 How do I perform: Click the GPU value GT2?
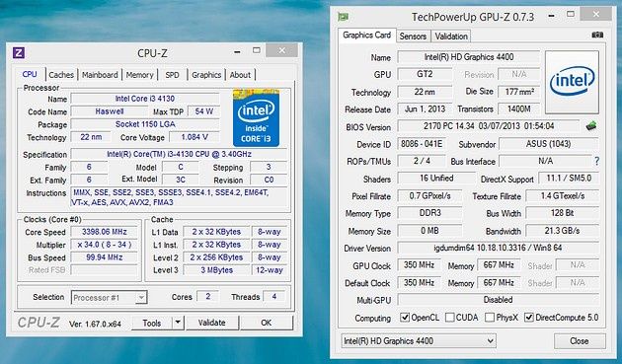(x=425, y=74)
